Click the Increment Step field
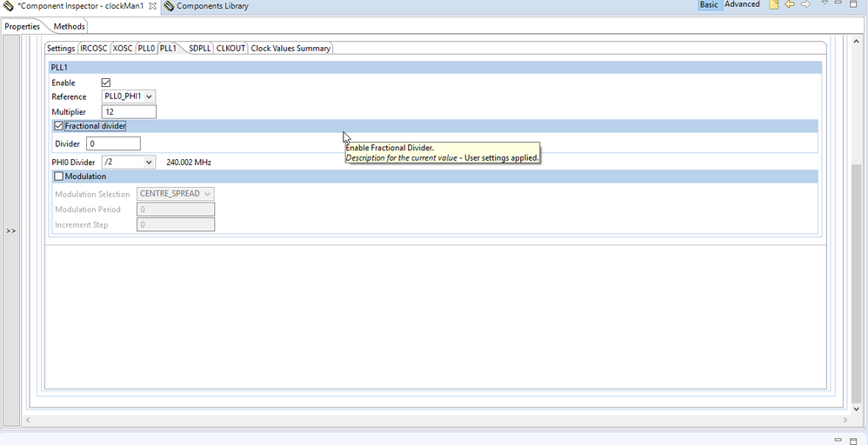This screenshot has width=868, height=445. 176,225
